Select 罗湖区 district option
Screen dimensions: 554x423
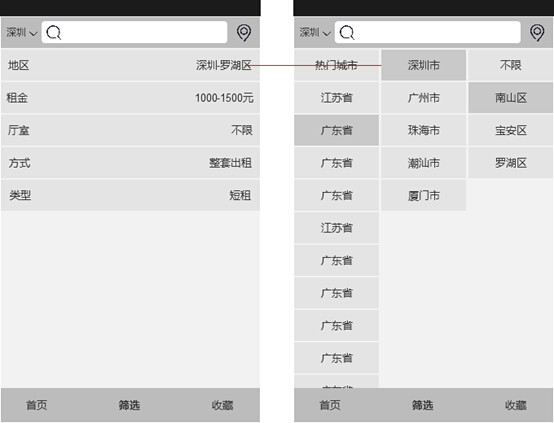tap(511, 163)
